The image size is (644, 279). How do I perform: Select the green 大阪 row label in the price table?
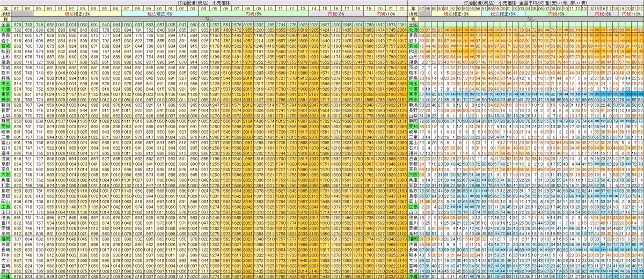point(6,174)
